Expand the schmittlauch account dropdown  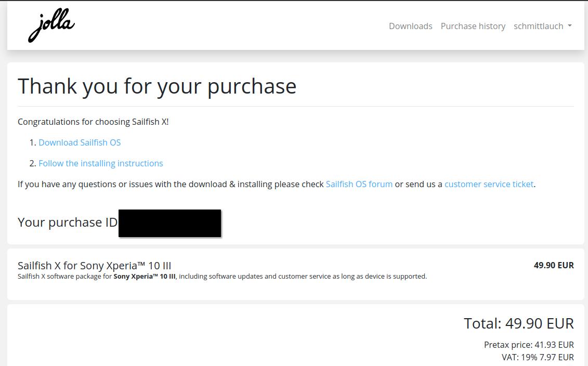tap(542, 26)
